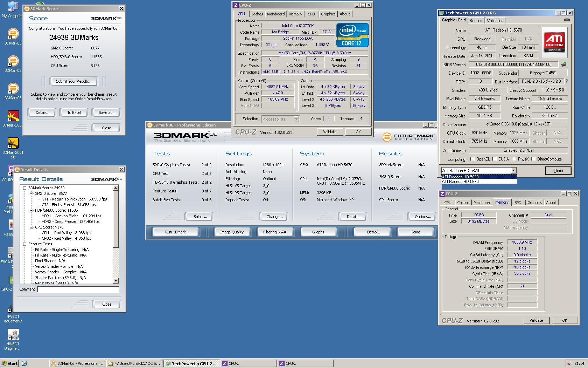Image resolution: width=588 pixels, height=368 pixels.
Task: Collapse the CPU Score tree node
Action: point(31,227)
